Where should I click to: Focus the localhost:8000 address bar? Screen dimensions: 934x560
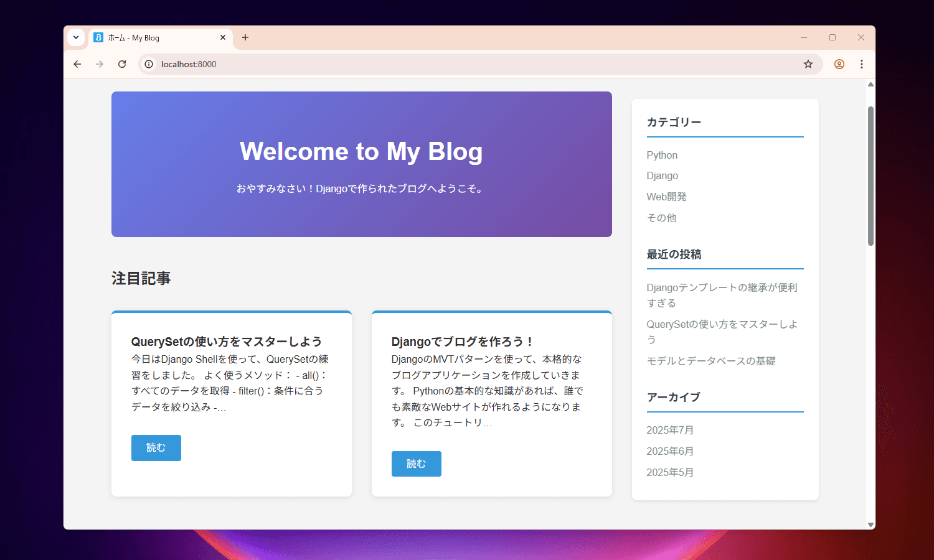(479, 64)
